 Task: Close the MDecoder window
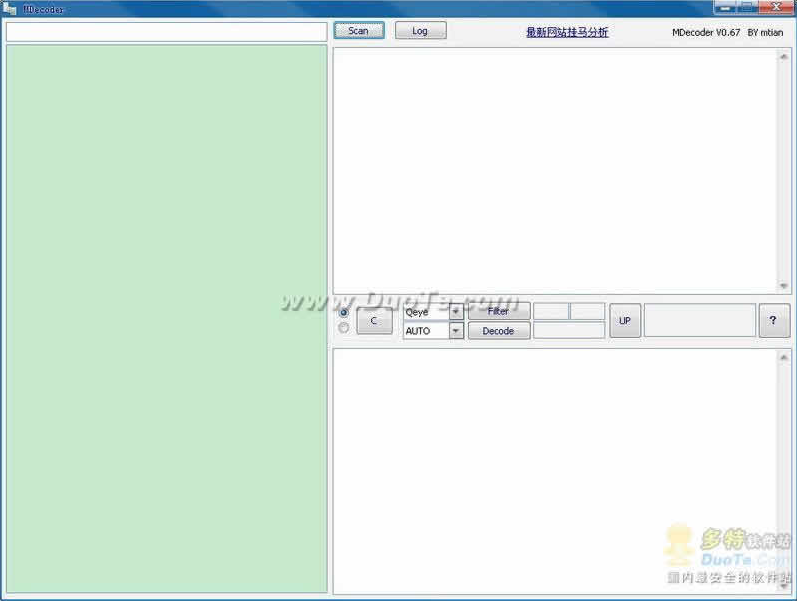tap(776, 7)
